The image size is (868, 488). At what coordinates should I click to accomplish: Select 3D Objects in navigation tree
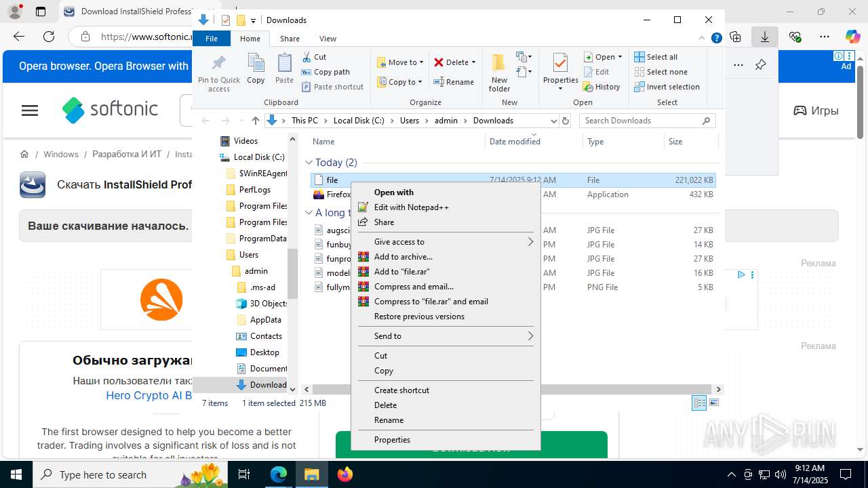261,304
